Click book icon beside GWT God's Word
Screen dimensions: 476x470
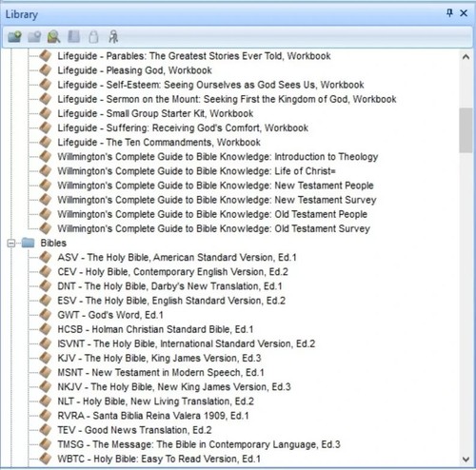[46, 315]
